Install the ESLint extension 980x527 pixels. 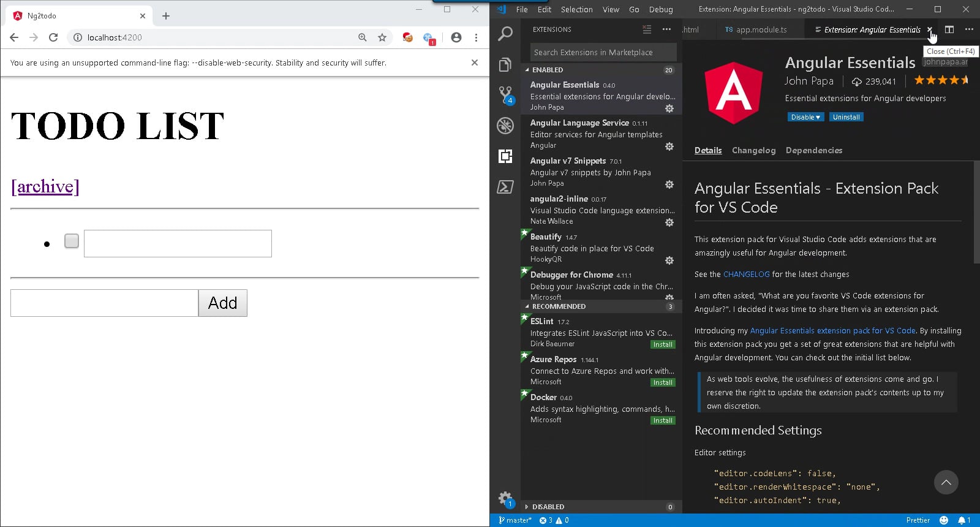pyautogui.click(x=663, y=344)
